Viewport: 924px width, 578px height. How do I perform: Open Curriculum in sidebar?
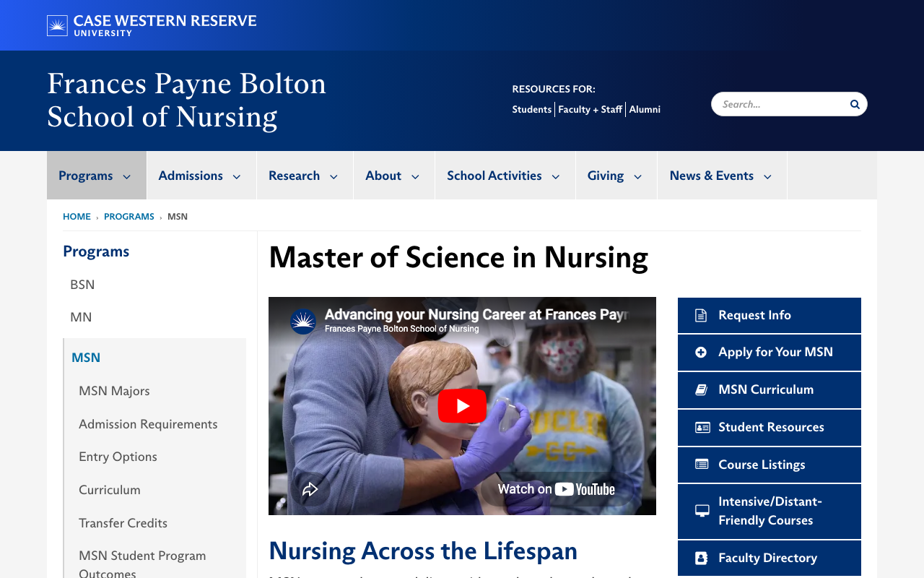[x=110, y=490]
